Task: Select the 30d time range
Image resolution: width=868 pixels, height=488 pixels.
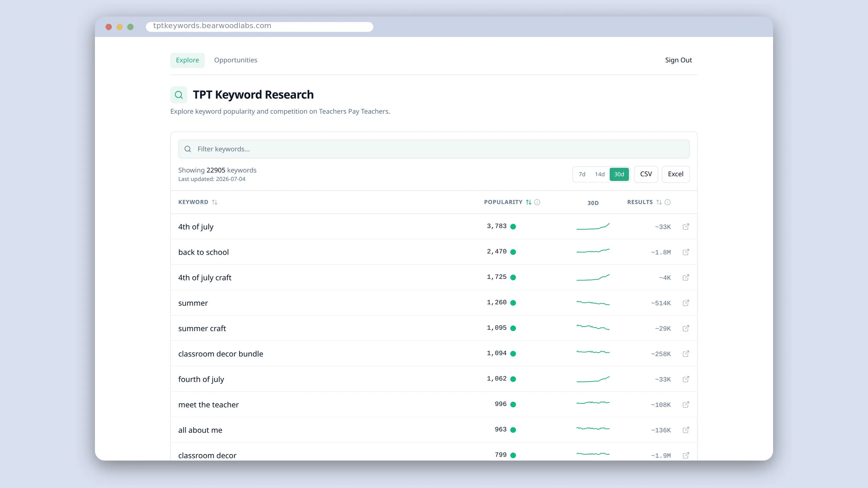Action: coord(619,174)
